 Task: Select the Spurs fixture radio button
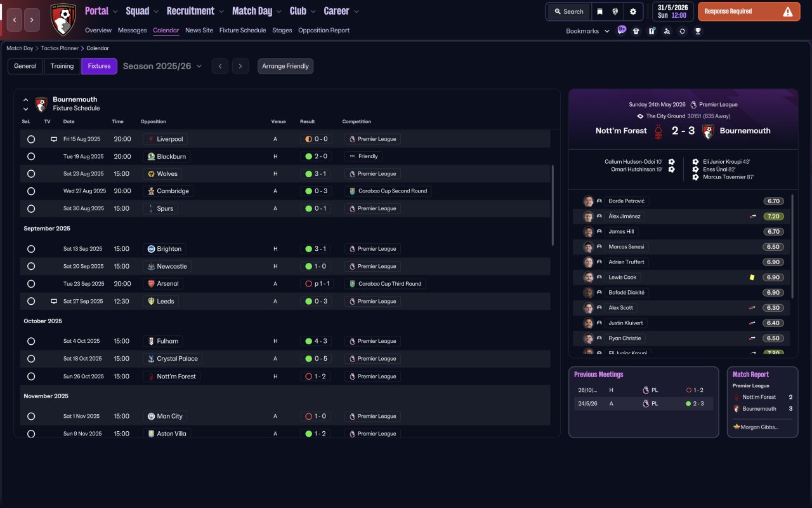31,208
